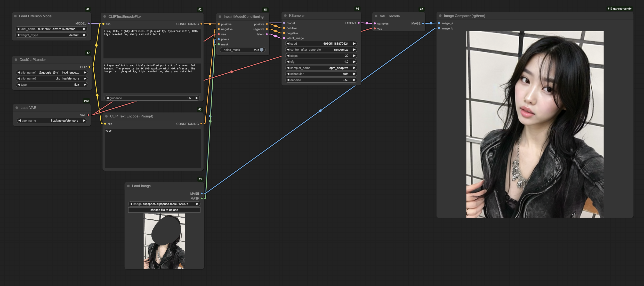Open the vae_name dropdown
The width and height of the screenshot is (644, 286).
pyautogui.click(x=52, y=121)
